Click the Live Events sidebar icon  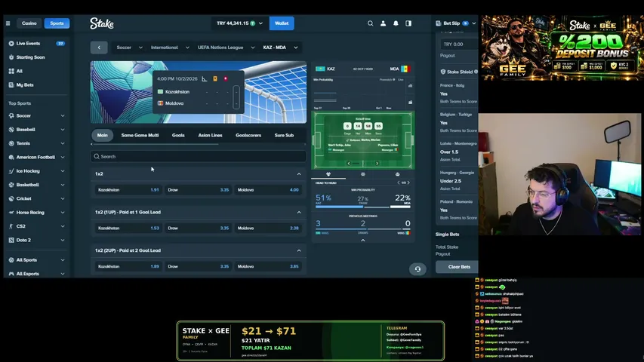[11, 44]
